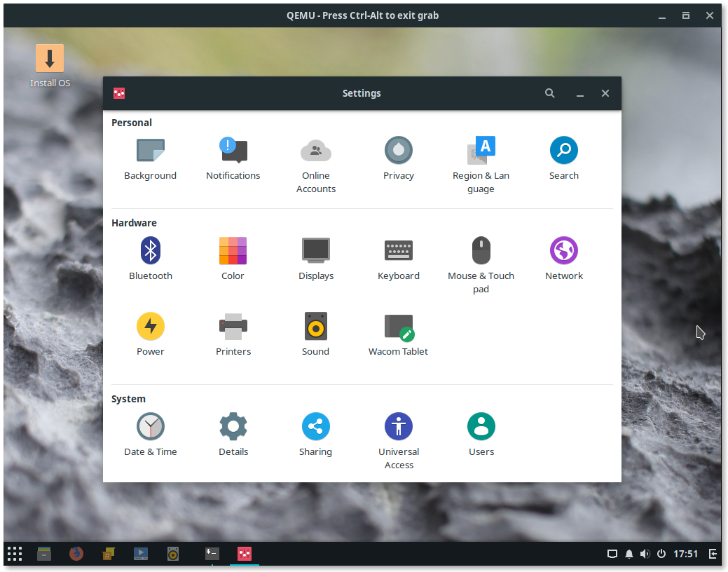
Task: Open Mouse & Touchpad settings
Action: pos(481,266)
